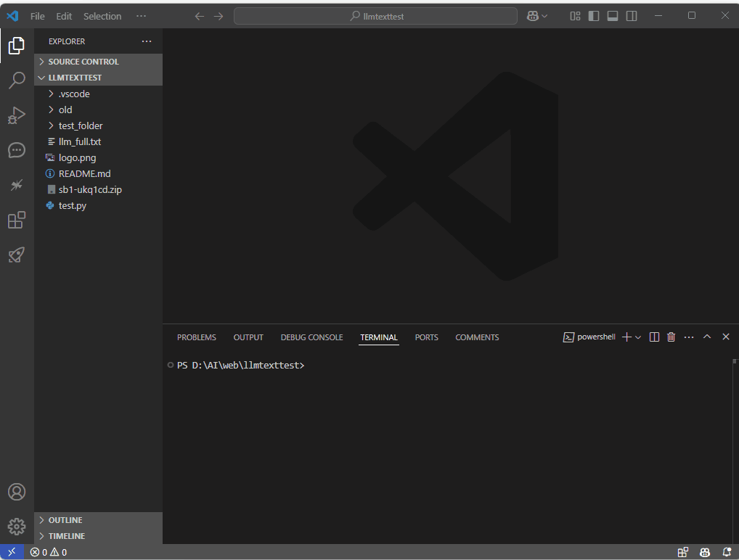Click the EXPLORER panel title

tap(67, 41)
